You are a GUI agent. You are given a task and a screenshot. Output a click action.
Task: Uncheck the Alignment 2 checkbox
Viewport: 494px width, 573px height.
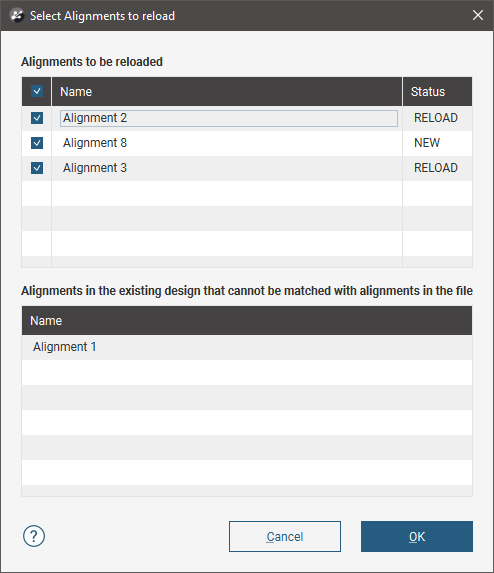click(x=37, y=118)
